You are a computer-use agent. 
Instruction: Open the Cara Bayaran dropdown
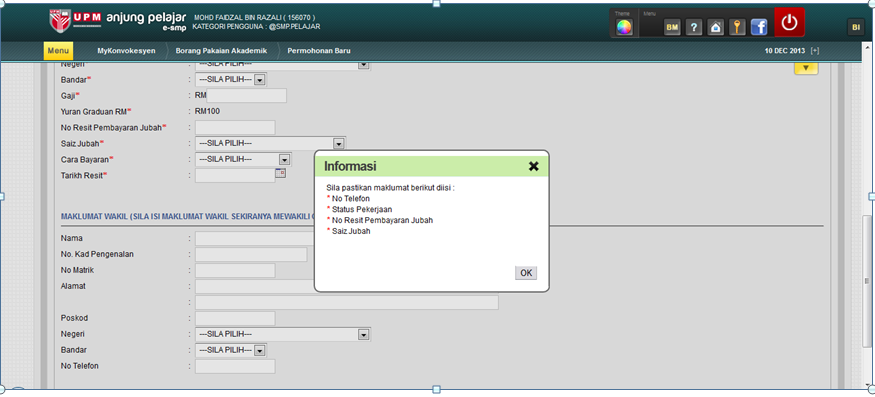tap(243, 159)
